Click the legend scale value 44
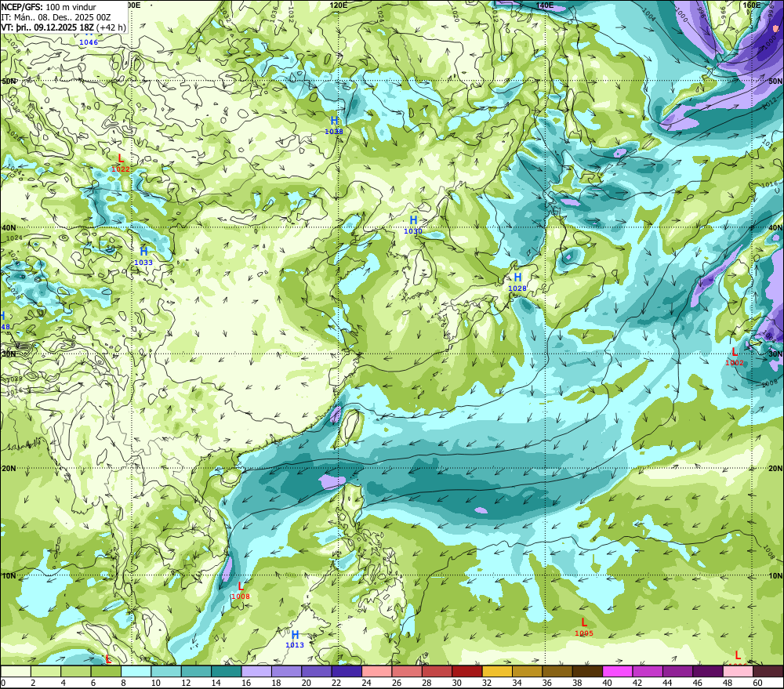This screenshot has height=689, width=784. 667,683
